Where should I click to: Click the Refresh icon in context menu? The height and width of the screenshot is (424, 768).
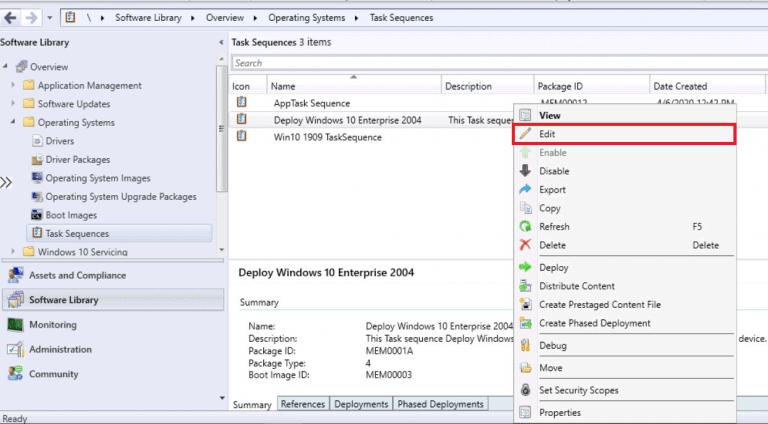[525, 227]
